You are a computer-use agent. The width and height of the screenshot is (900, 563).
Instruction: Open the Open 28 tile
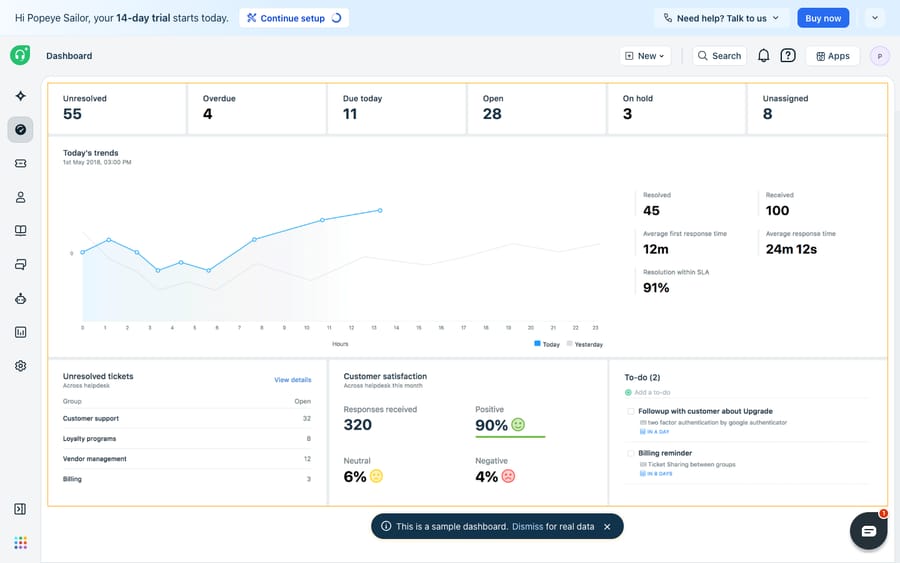point(537,109)
